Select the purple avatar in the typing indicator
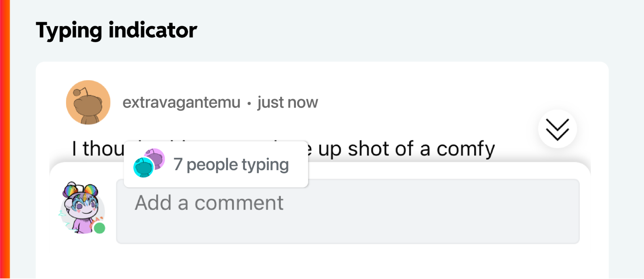 pos(154,159)
